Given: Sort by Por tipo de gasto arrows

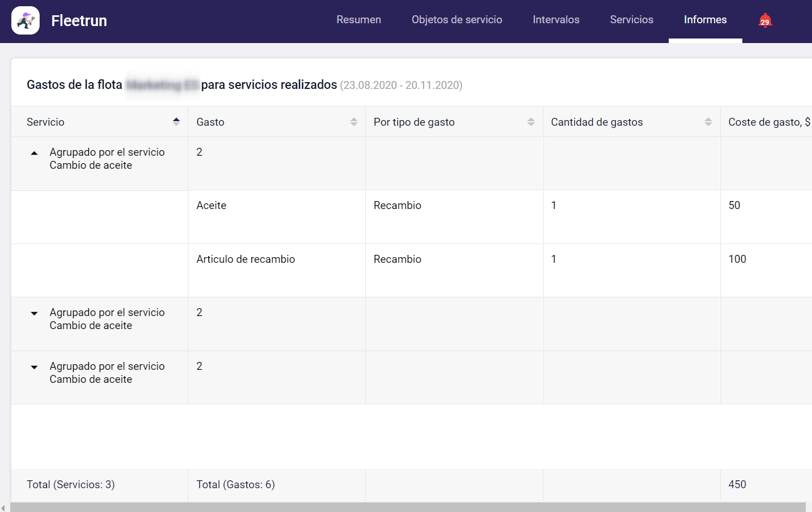Looking at the screenshot, I should pyautogui.click(x=531, y=122).
